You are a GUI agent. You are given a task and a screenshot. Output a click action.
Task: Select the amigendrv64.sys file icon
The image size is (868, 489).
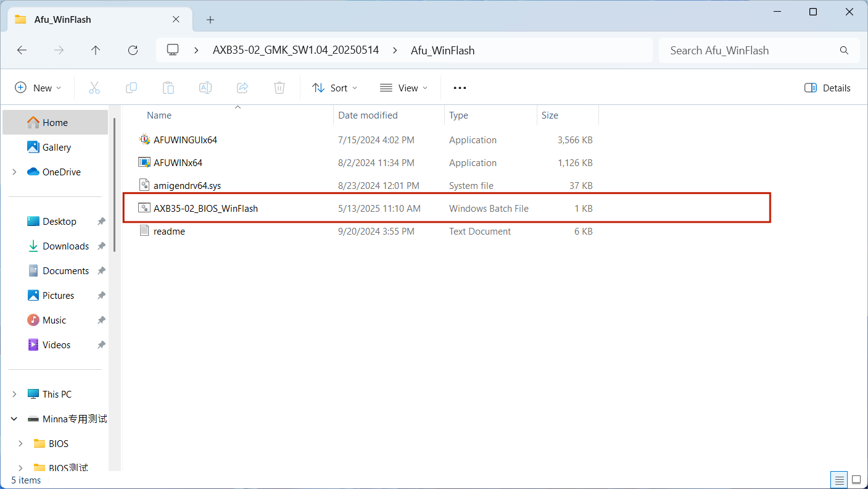point(144,186)
